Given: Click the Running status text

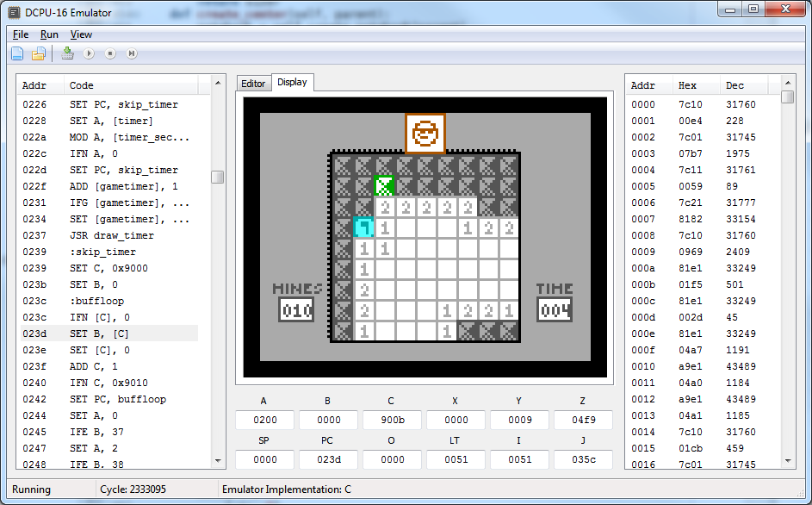Looking at the screenshot, I should [x=32, y=489].
